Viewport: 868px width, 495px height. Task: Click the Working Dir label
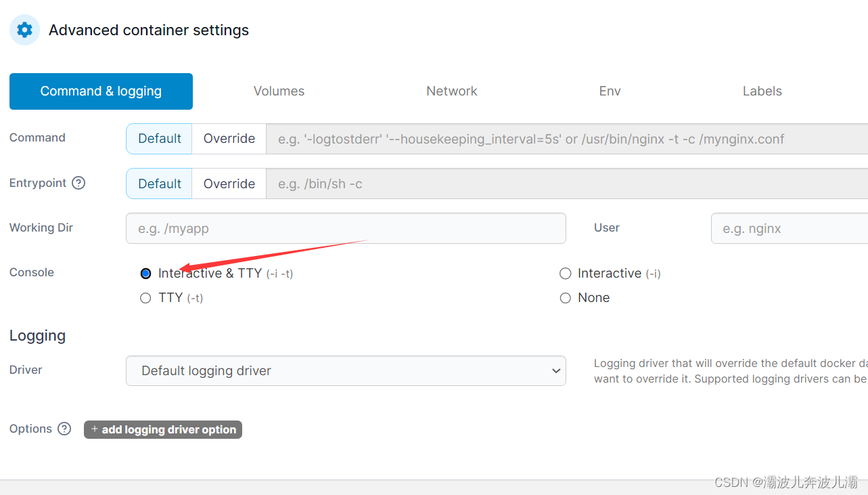pos(41,228)
